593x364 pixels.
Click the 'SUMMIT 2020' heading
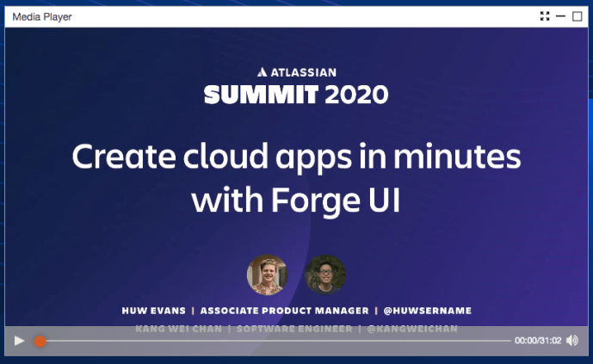(x=296, y=94)
